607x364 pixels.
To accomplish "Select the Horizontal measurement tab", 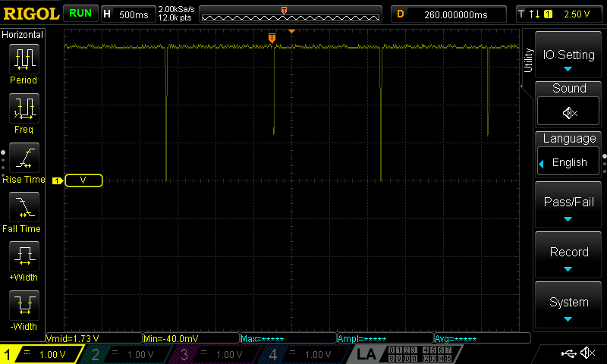I will pyautogui.click(x=23, y=34).
